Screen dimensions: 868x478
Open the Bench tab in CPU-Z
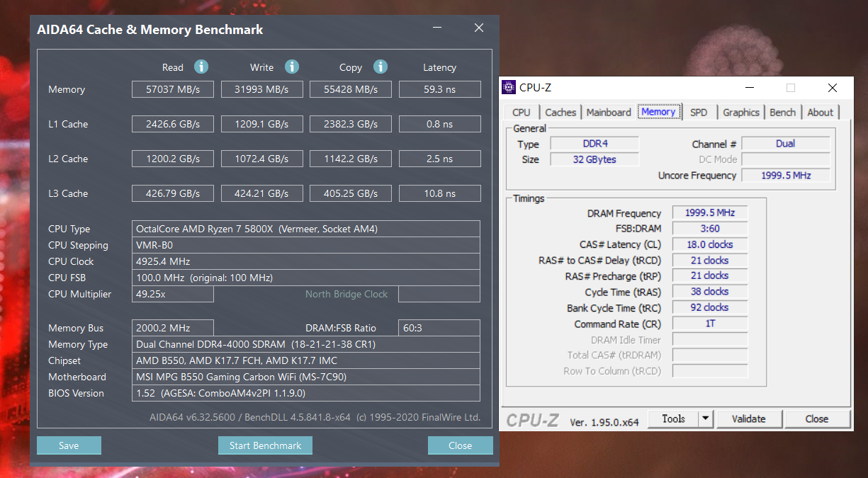[783, 112]
